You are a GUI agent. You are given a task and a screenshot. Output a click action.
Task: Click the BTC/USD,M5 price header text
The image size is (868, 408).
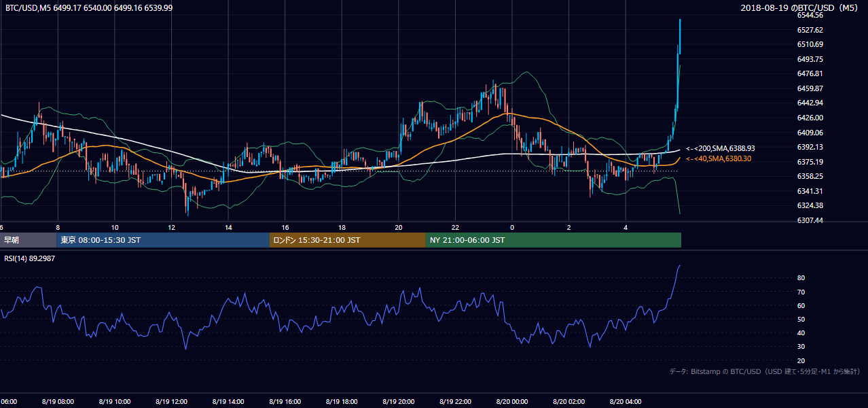coord(88,7)
